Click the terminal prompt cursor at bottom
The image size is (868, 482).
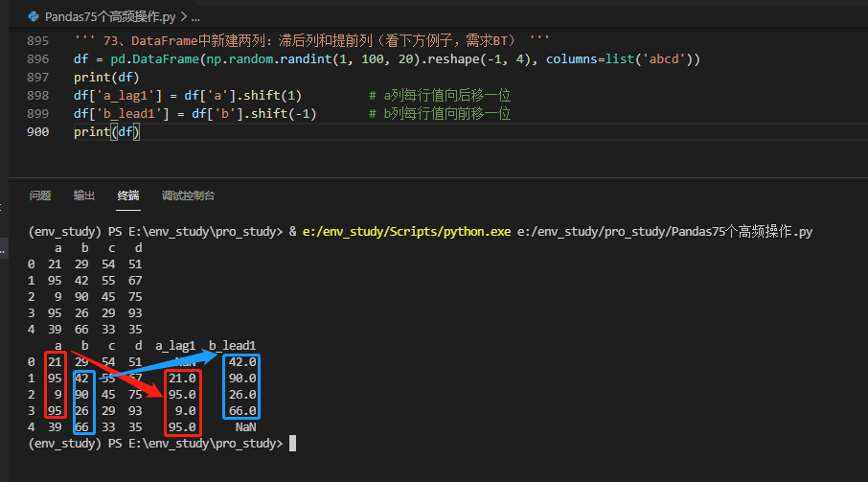(293, 444)
